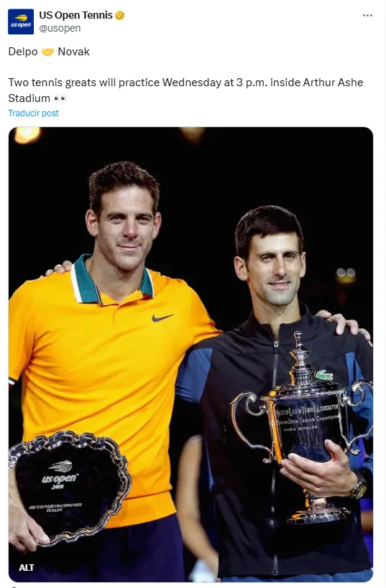Translate the post via Traducir post
This screenshot has height=588, width=386.
33,113
